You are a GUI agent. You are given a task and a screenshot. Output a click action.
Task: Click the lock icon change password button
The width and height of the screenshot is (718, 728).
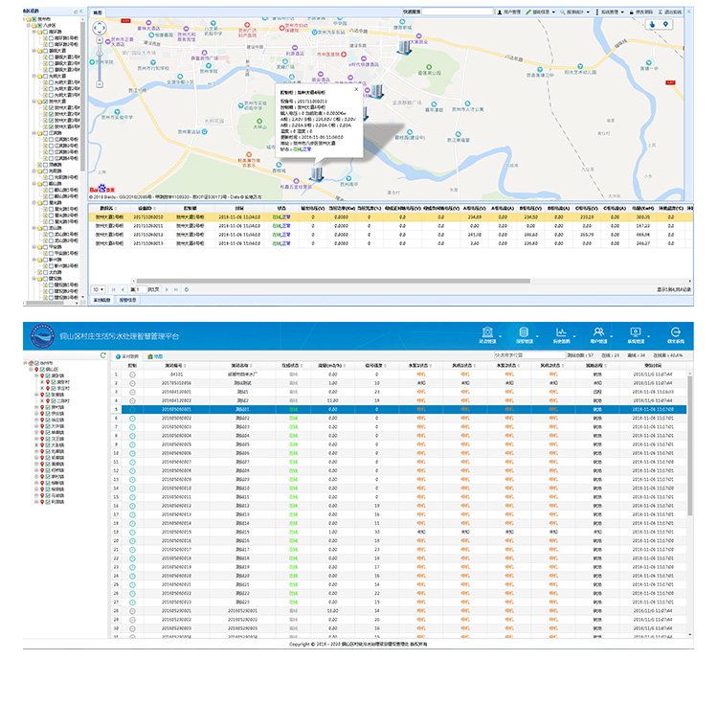[x=641, y=12]
